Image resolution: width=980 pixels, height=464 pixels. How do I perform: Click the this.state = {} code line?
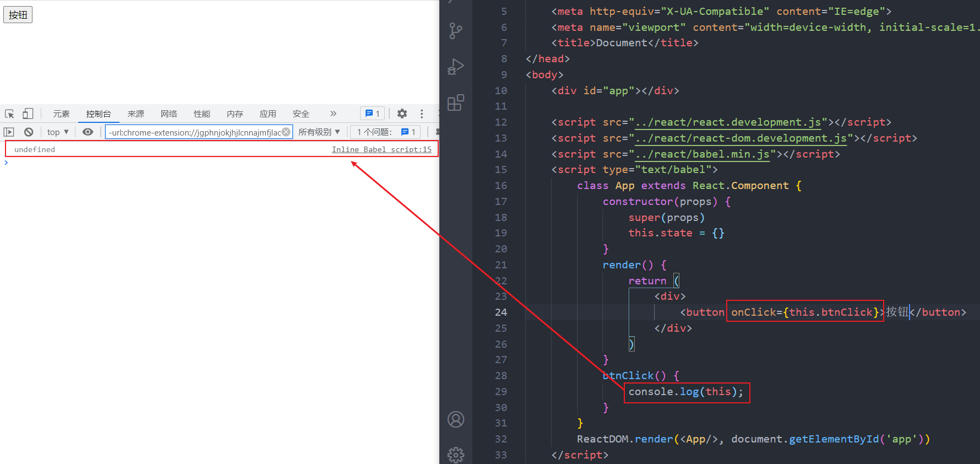[677, 233]
